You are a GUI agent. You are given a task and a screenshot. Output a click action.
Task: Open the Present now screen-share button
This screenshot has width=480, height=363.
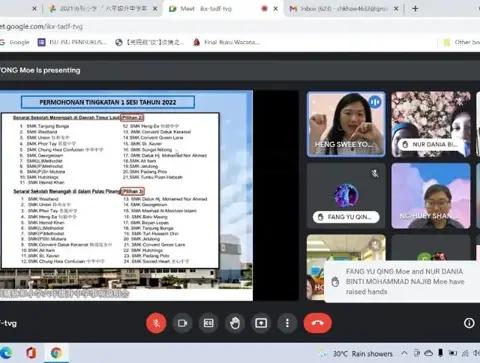click(x=261, y=323)
